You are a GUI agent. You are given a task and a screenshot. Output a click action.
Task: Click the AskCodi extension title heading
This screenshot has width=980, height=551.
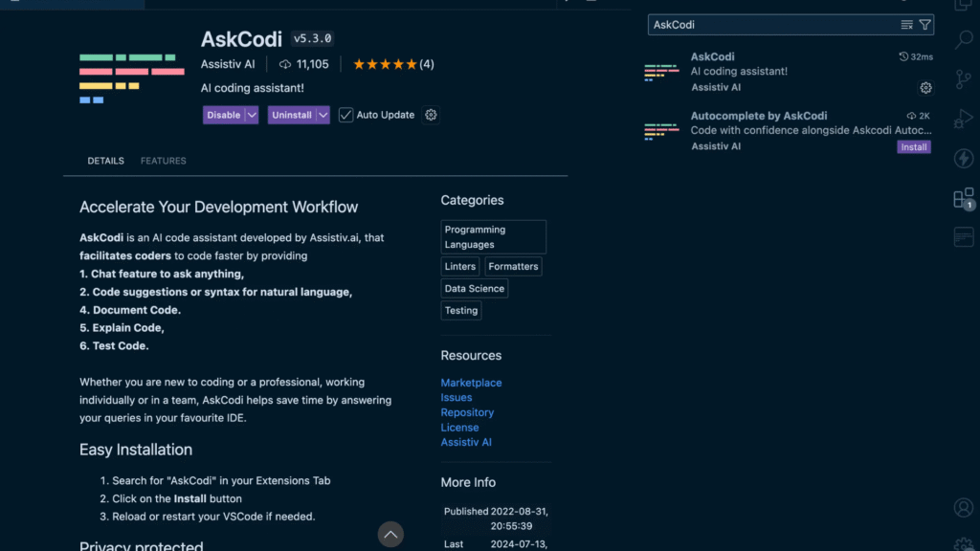[241, 39]
